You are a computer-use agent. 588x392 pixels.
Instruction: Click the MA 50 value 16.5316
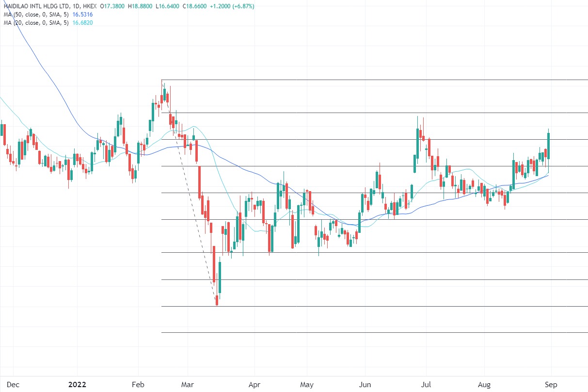coord(82,15)
